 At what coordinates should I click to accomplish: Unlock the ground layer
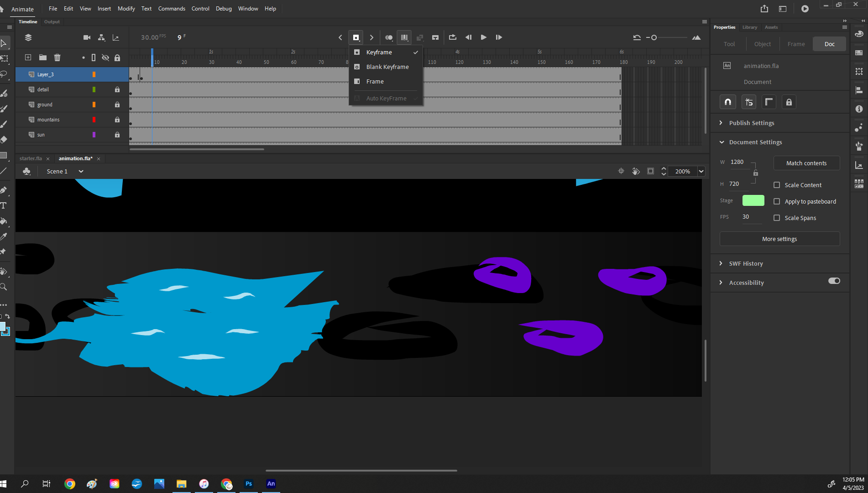(x=117, y=104)
